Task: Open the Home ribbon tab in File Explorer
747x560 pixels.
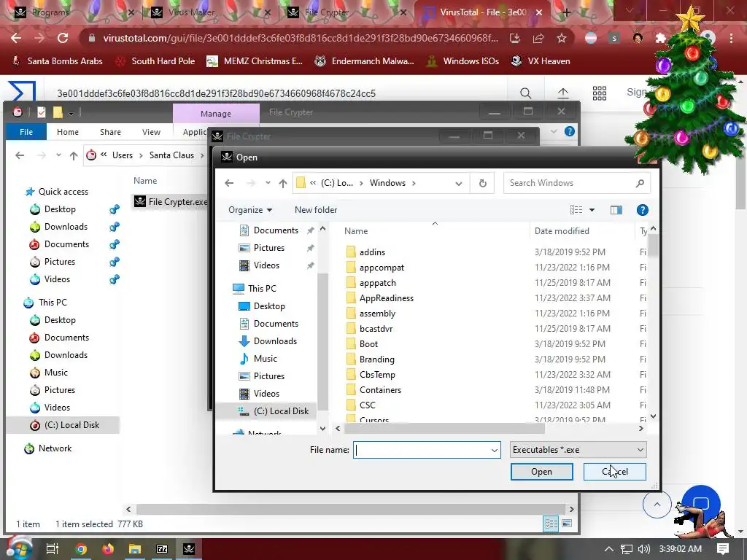Action: tap(68, 132)
